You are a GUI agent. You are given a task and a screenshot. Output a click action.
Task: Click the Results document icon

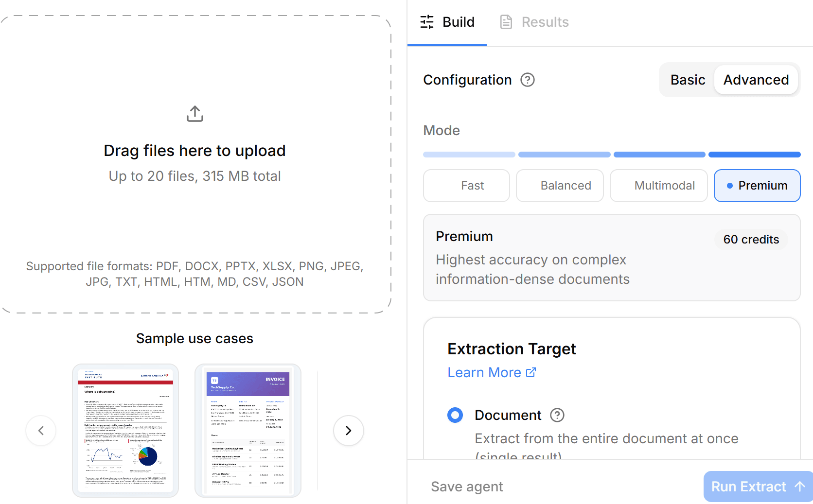506,22
